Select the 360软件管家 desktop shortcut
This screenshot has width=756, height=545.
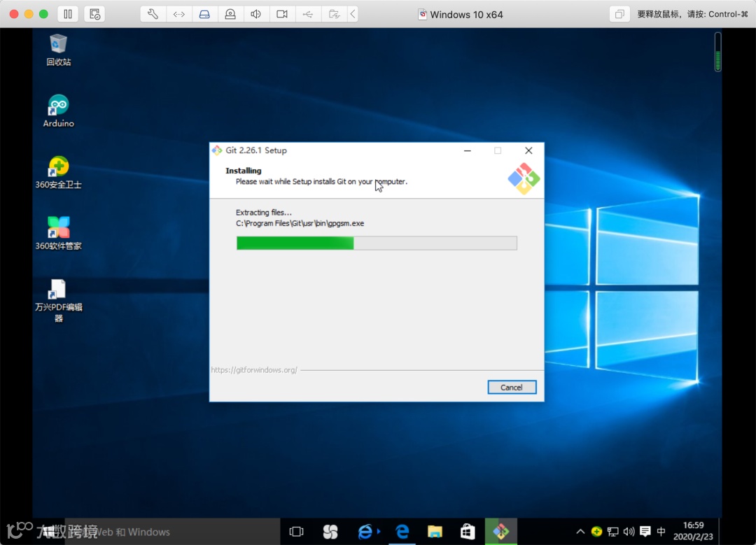(58, 233)
